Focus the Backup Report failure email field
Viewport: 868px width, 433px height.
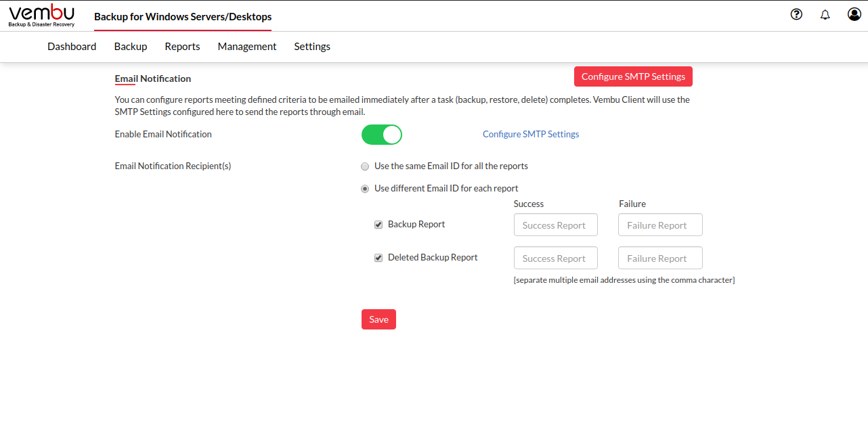[660, 225]
